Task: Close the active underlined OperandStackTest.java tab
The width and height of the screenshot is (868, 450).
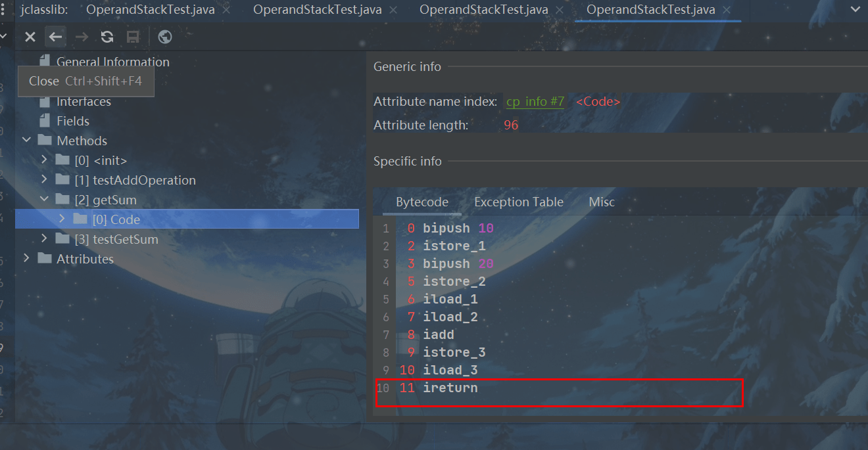Action: coord(727,11)
